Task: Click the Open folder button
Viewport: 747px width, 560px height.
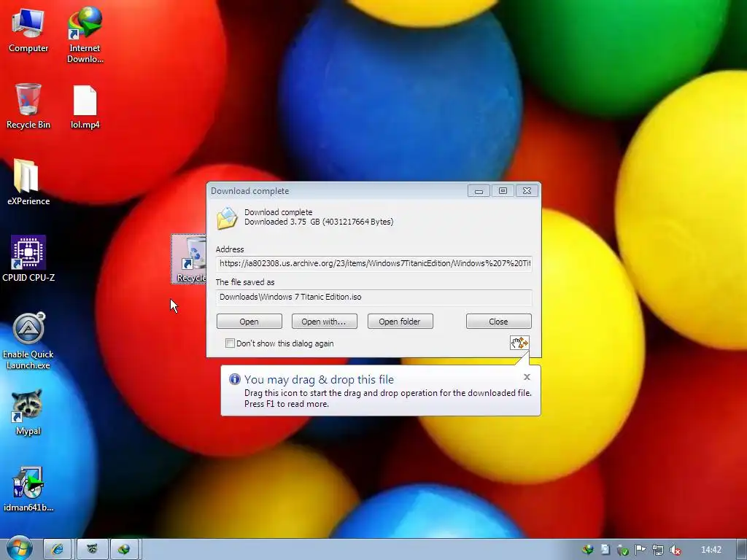Action: [400, 322]
